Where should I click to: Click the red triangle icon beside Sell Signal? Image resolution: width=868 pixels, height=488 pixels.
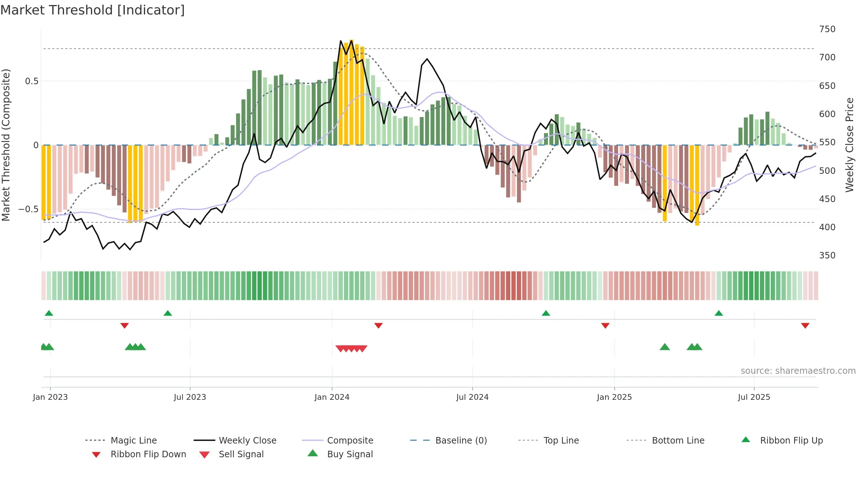(204, 455)
